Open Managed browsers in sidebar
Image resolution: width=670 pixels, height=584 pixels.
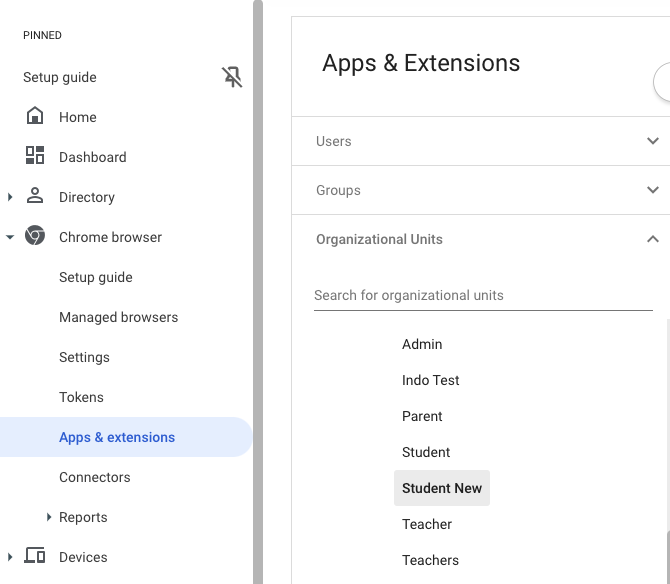118,317
